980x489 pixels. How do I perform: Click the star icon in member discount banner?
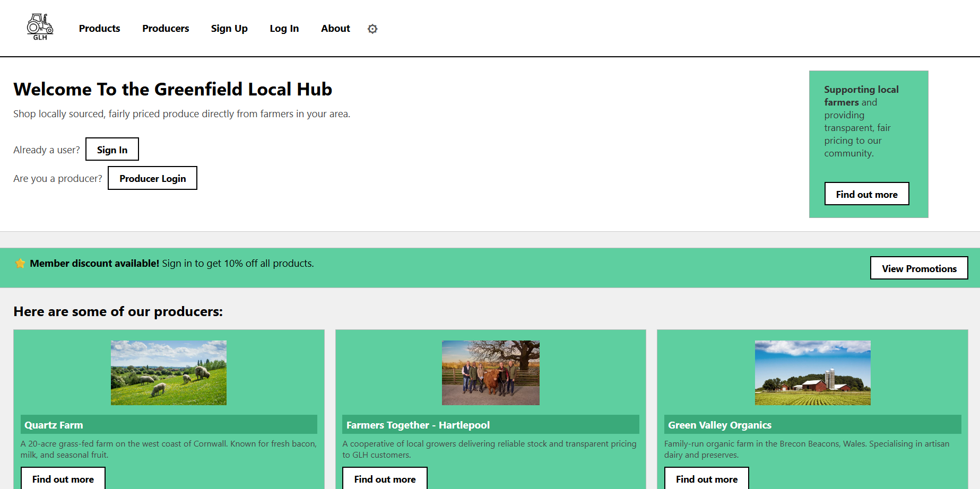20,264
